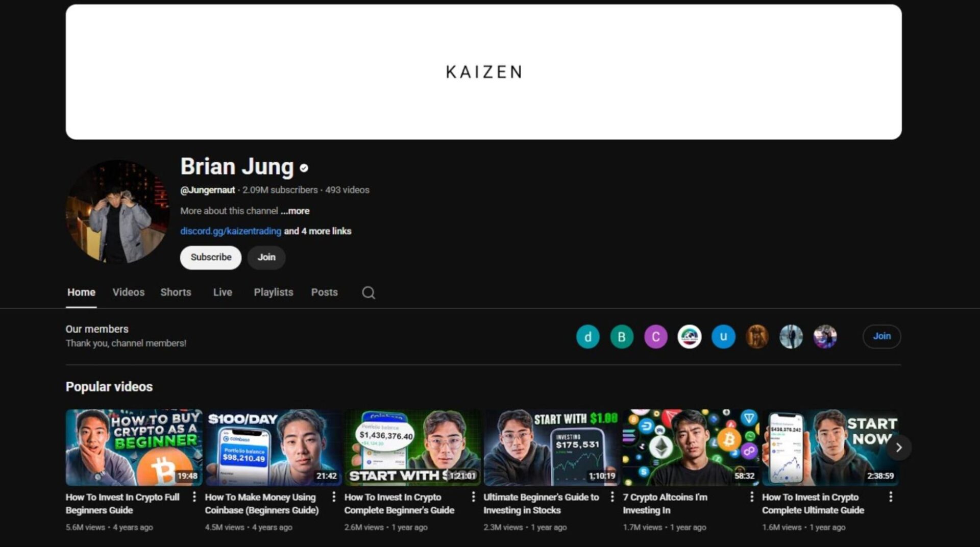Viewport: 980px width, 547px height.
Task: Select the green 'd' member avatar
Action: pos(587,336)
